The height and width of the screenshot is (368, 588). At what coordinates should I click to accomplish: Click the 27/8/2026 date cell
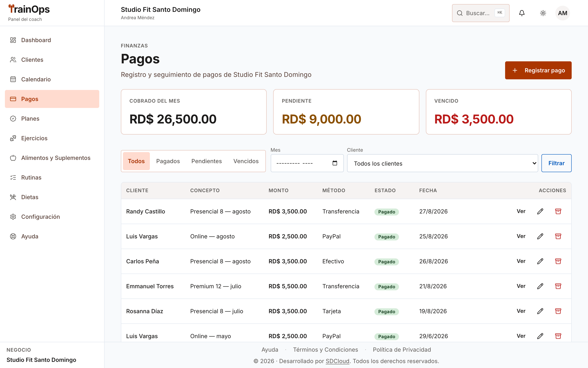click(433, 212)
